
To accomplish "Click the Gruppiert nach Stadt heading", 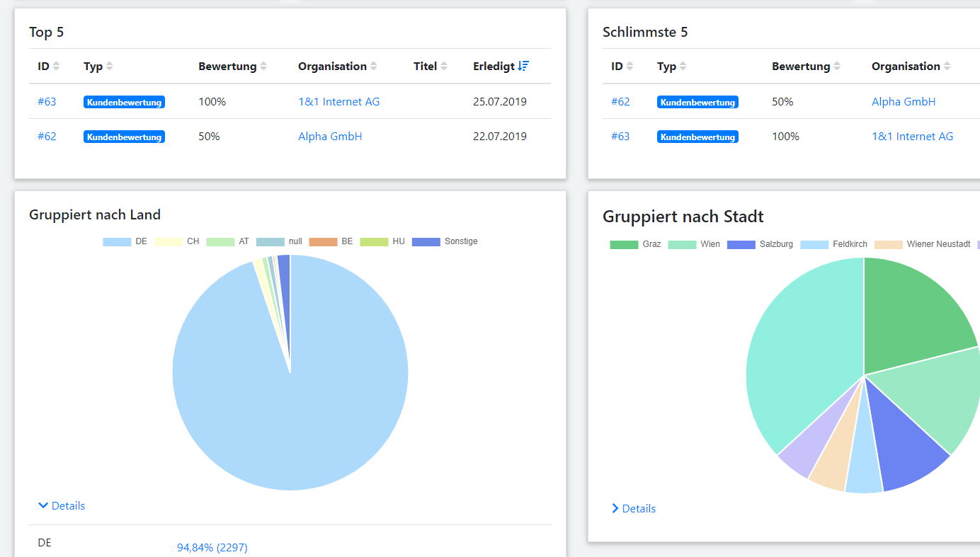I will point(683,217).
